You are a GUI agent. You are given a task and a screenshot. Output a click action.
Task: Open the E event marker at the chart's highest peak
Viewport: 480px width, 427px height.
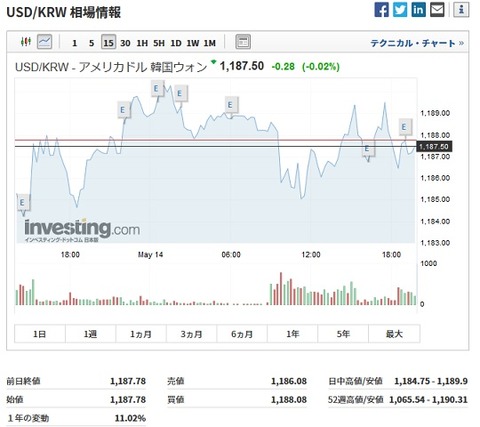click(x=157, y=88)
